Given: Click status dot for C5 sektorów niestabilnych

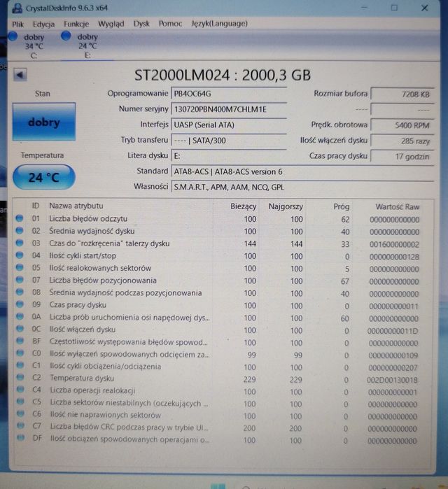Looking at the screenshot, I should point(20,402).
